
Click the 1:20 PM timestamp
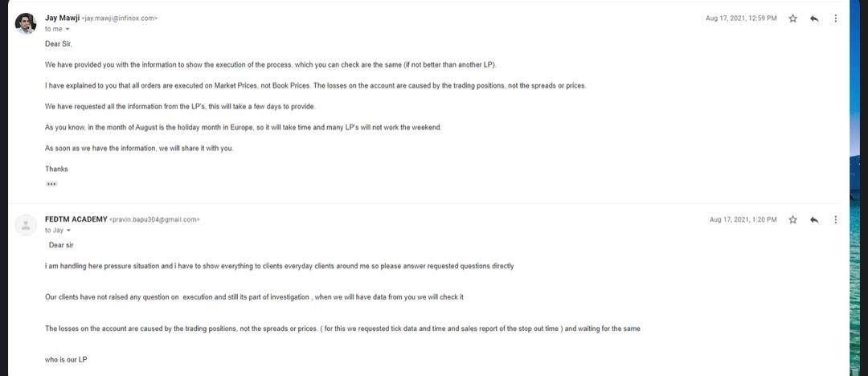pyautogui.click(x=743, y=219)
